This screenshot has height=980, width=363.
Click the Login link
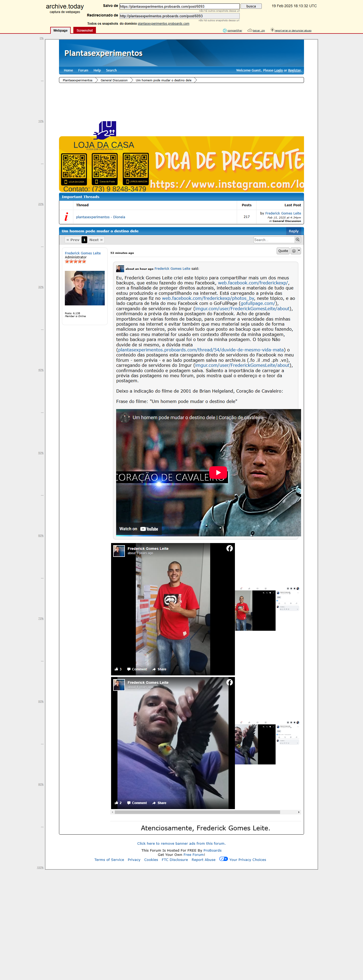tap(278, 70)
